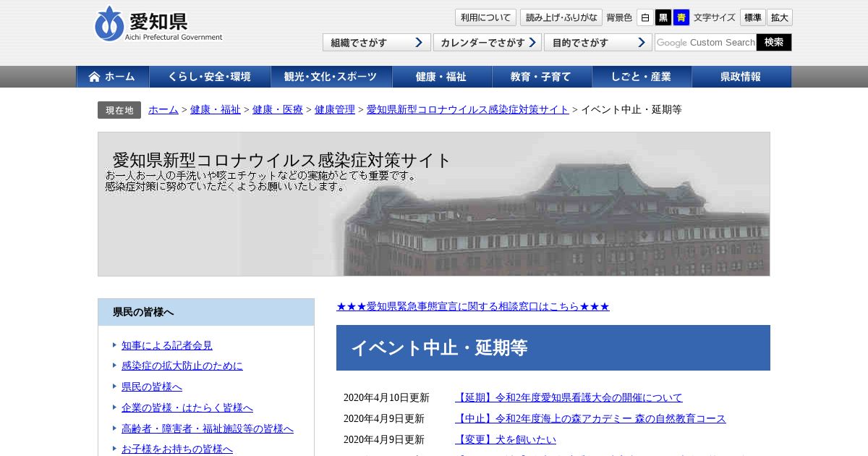This screenshot has width=868, height=456.
Task: Click 健康・福祉 breadcrumb link
Action: coord(216,110)
